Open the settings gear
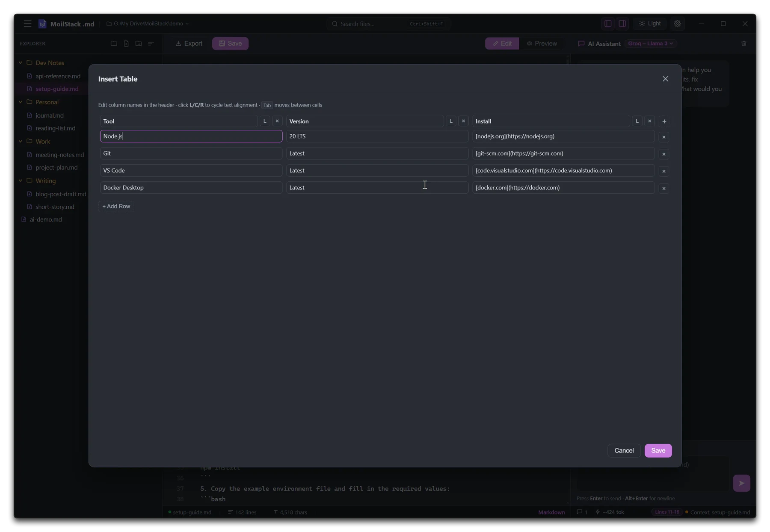 [x=677, y=24]
